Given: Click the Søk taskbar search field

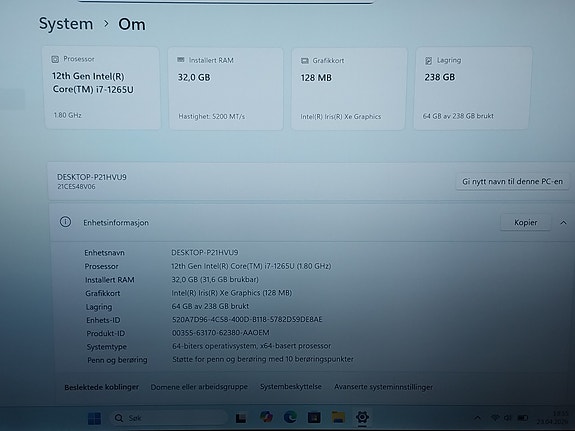Looking at the screenshot, I should coord(169,418).
